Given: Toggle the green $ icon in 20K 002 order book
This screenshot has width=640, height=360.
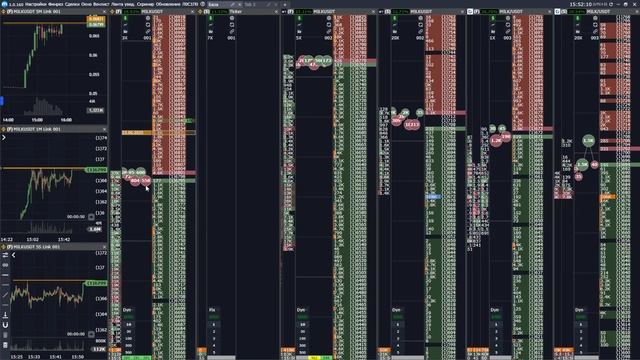Looking at the screenshot, I should [x=394, y=18].
